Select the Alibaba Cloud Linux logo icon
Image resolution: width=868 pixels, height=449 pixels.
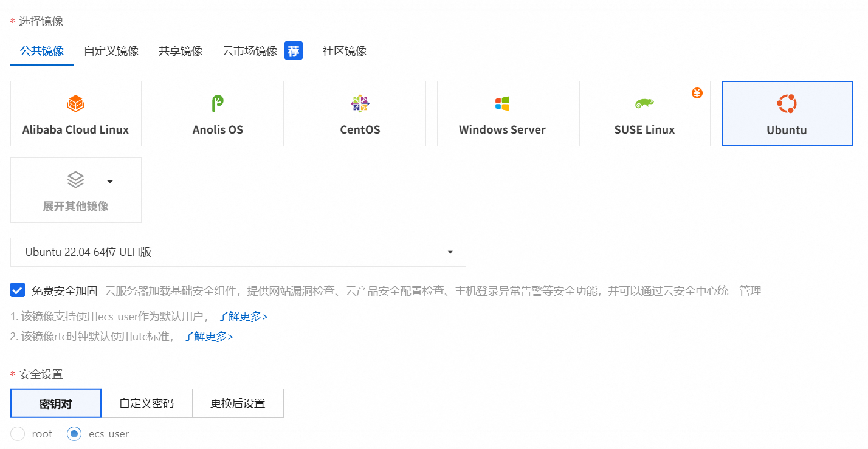pyautogui.click(x=75, y=104)
